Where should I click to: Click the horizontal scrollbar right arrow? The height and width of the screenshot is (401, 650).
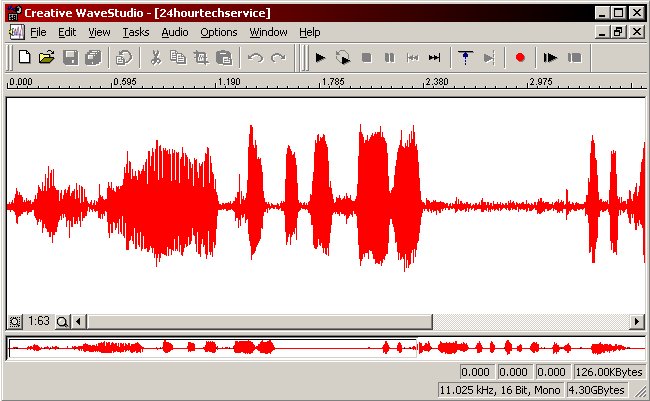pyautogui.click(x=637, y=322)
